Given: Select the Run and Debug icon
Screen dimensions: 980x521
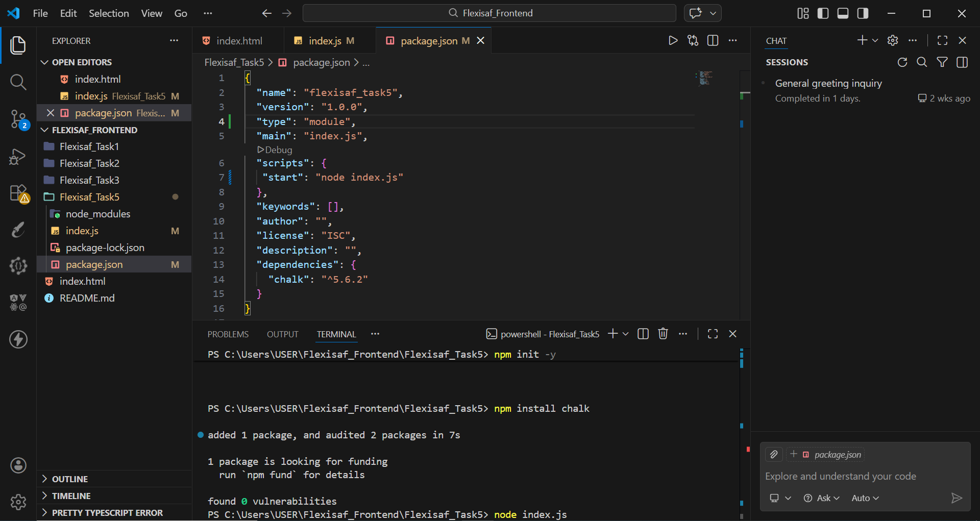Looking at the screenshot, I should coord(18,157).
